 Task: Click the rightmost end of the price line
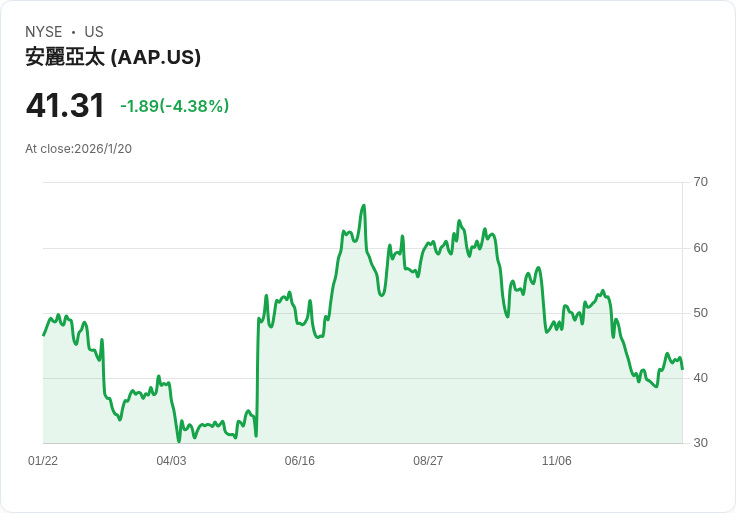tap(682, 369)
